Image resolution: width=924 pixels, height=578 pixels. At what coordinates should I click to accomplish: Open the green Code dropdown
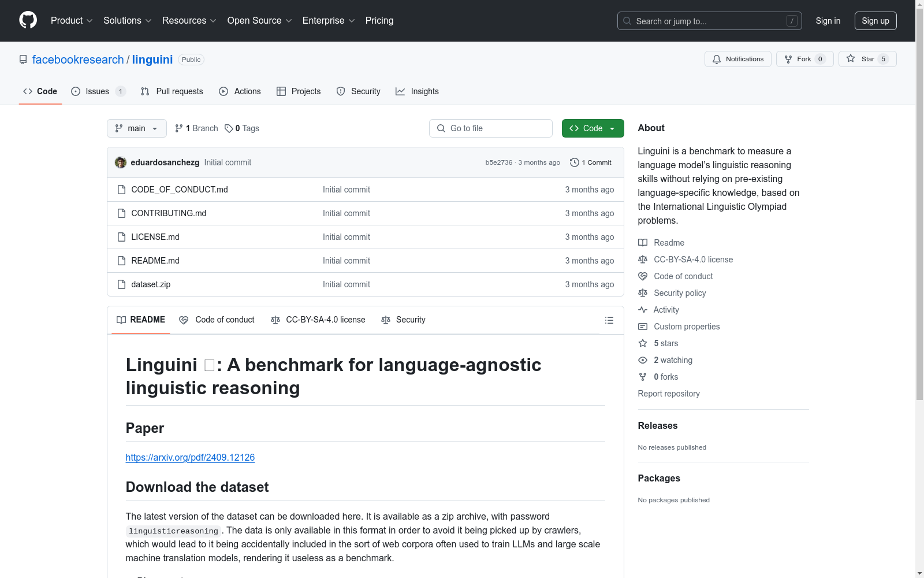(593, 128)
